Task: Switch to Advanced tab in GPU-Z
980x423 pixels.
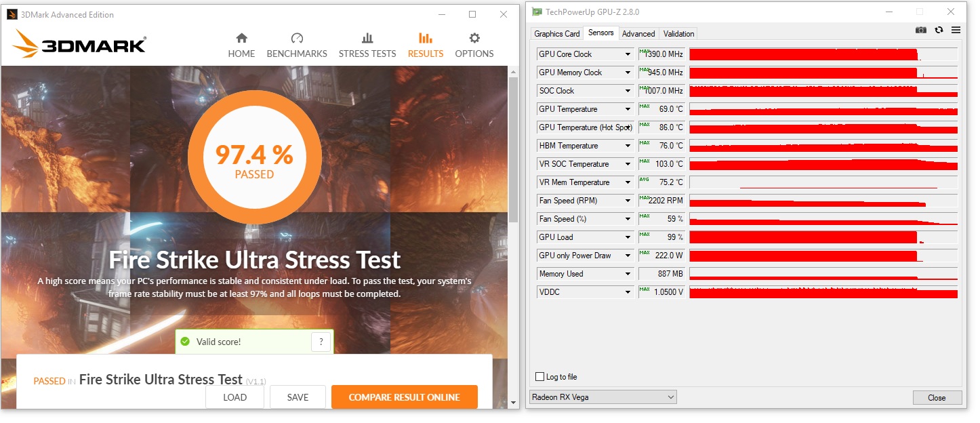Action: tap(638, 34)
